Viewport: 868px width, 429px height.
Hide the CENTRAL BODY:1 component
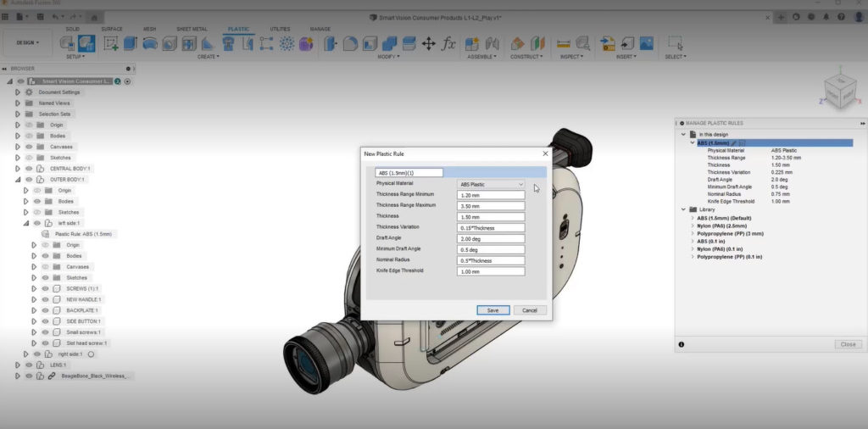click(x=29, y=169)
